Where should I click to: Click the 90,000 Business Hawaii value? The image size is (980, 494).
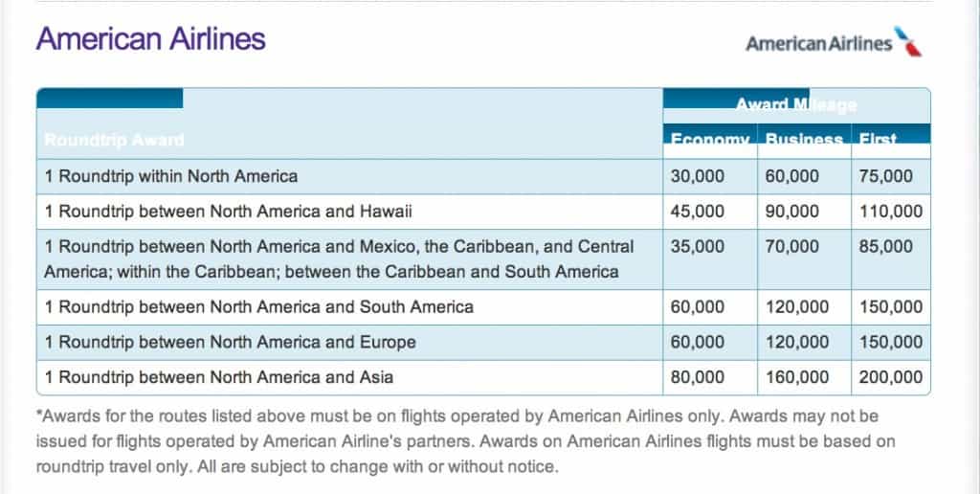point(791,212)
